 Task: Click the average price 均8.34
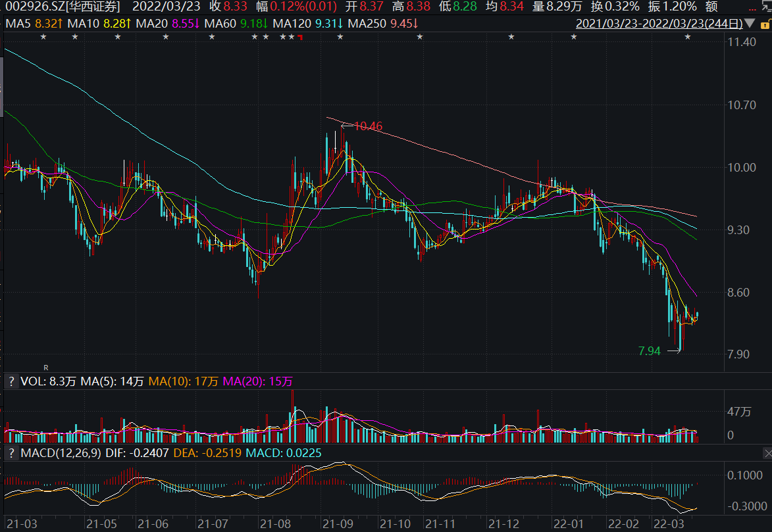pos(505,7)
